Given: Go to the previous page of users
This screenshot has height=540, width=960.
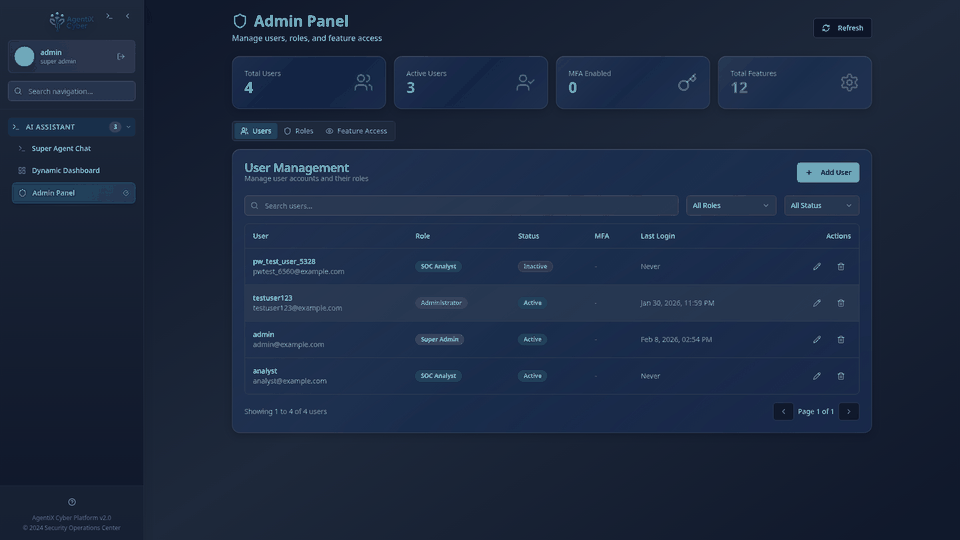Looking at the screenshot, I should [783, 411].
